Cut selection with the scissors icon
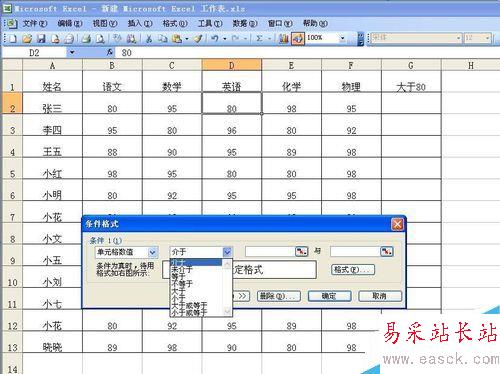500x374 pixels. click(149, 39)
